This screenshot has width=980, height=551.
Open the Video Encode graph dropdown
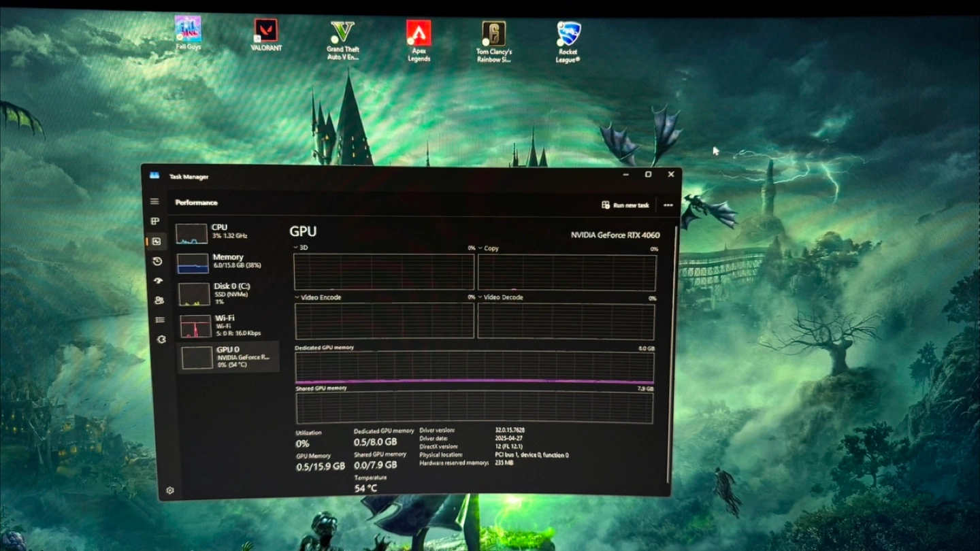pyautogui.click(x=318, y=297)
